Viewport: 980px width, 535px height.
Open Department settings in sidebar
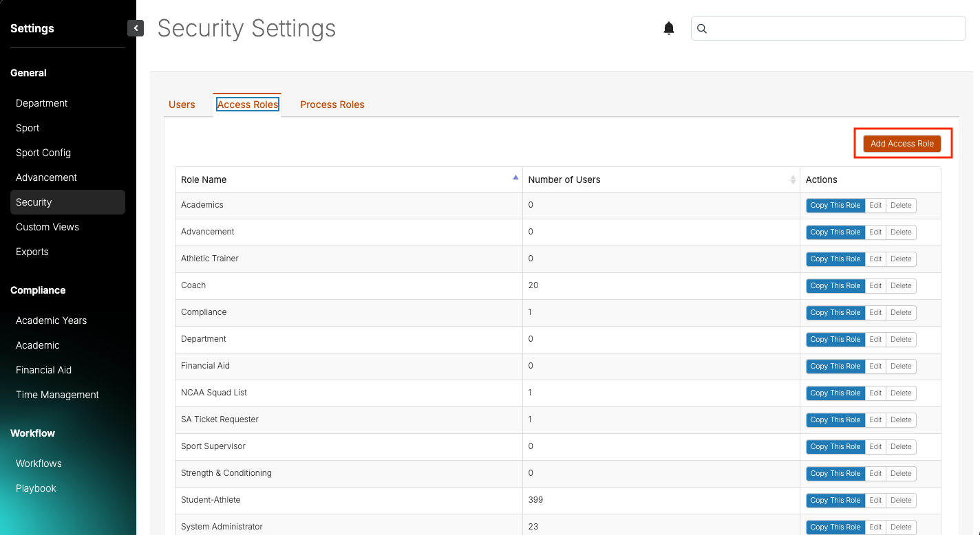click(x=42, y=103)
